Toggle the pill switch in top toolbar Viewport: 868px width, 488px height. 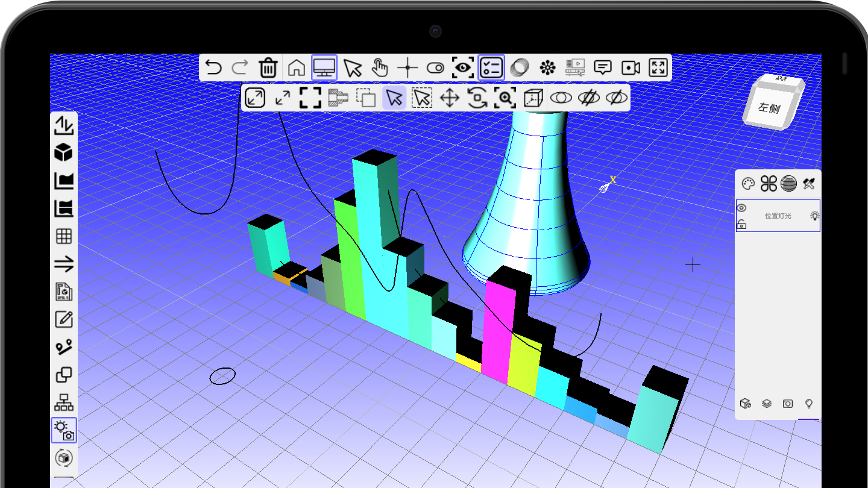(435, 68)
